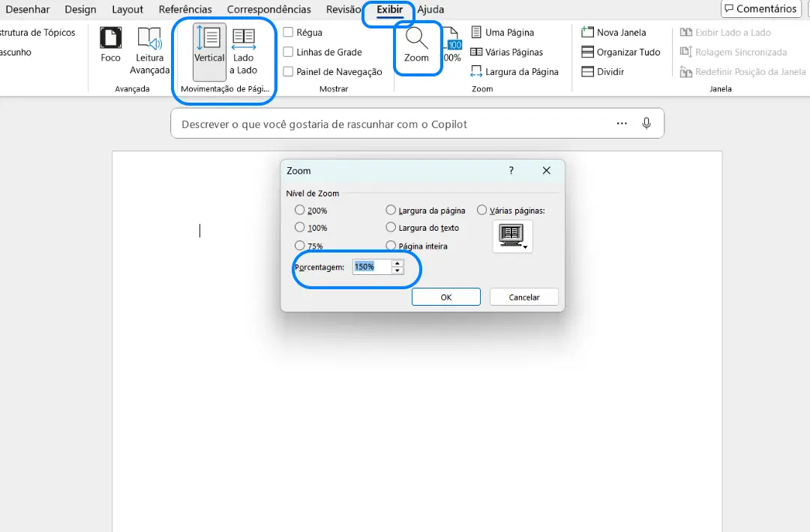Open the Referências tab
The height and width of the screenshot is (532, 810).
184,9
